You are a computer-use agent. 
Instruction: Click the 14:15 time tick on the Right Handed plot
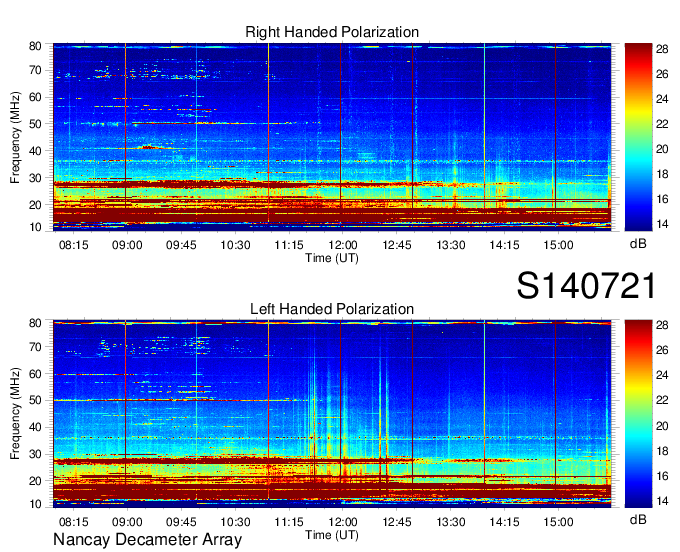[x=504, y=245]
